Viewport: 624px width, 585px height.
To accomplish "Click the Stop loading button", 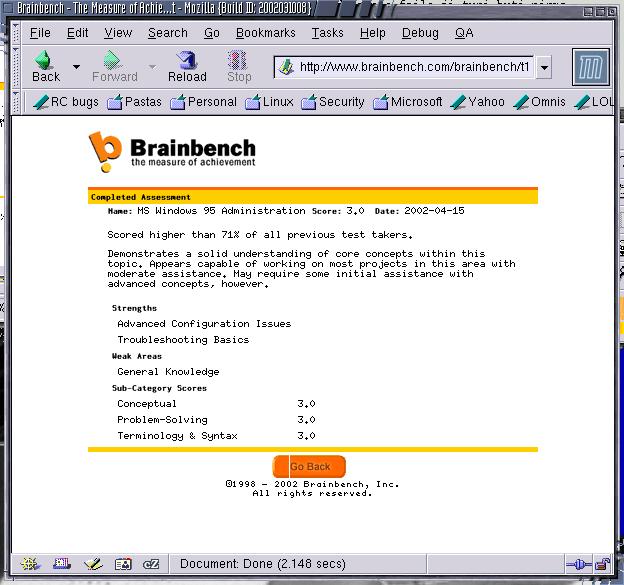I will point(239,66).
